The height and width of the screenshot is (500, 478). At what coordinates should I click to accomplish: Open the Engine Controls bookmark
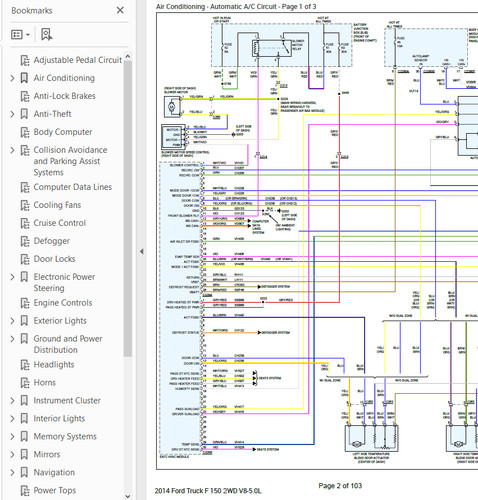[63, 303]
